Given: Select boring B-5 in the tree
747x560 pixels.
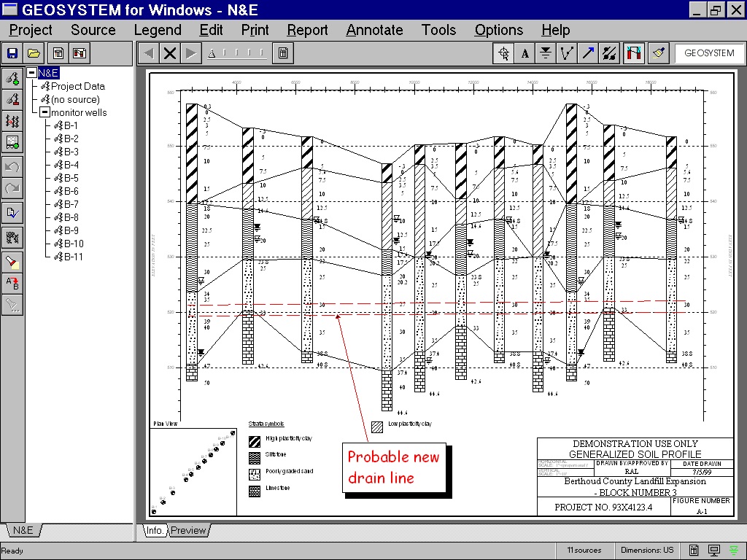Looking at the screenshot, I should coord(71,178).
